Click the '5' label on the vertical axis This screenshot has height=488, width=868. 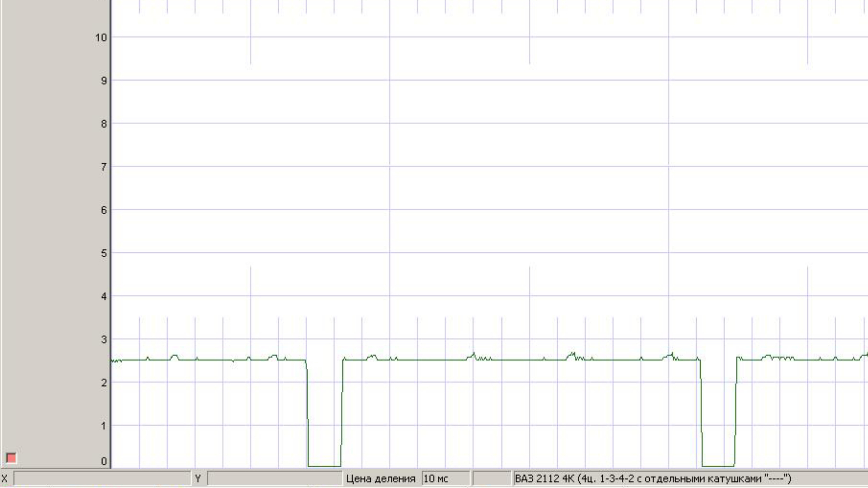[104, 253]
